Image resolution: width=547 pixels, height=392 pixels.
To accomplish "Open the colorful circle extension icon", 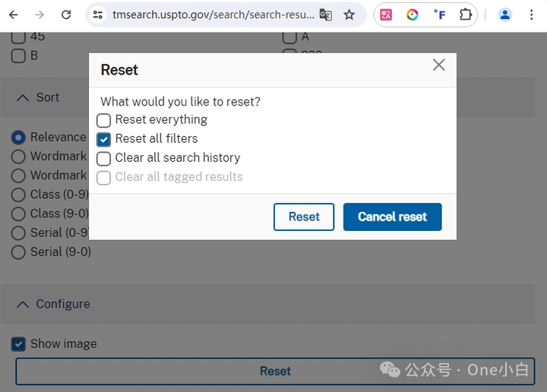I will coord(413,14).
